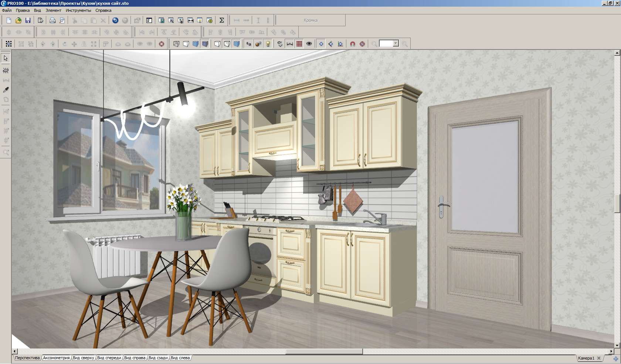Click the red center target icon
This screenshot has width=621, height=364.
[x=162, y=44]
